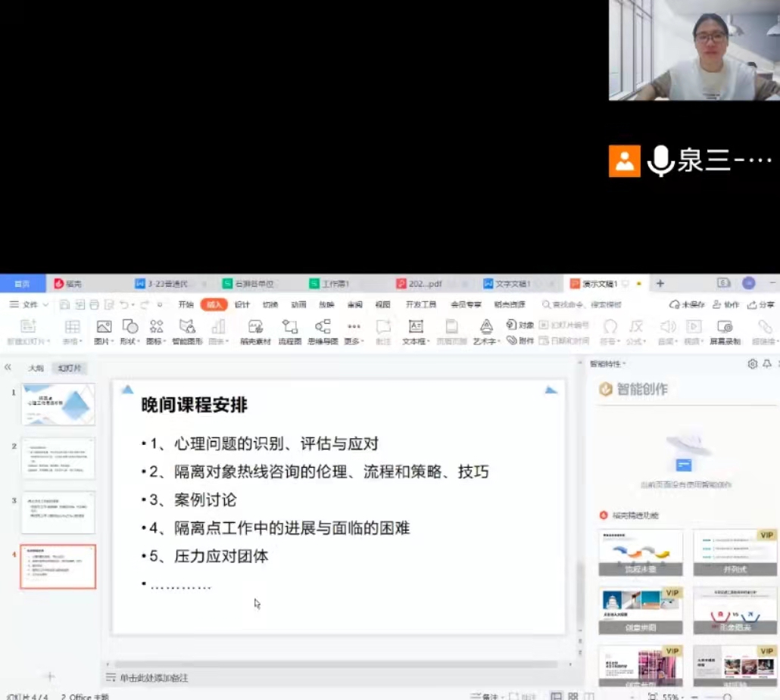Switch to the 文字文稿1 document tab
780x700 pixels.
513,284
